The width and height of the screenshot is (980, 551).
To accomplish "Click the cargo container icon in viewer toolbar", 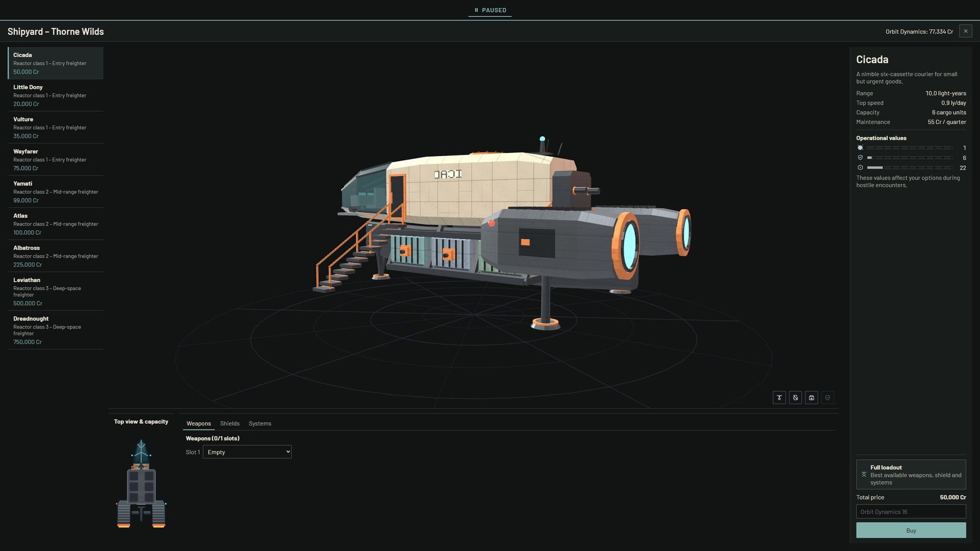I will coord(812,397).
